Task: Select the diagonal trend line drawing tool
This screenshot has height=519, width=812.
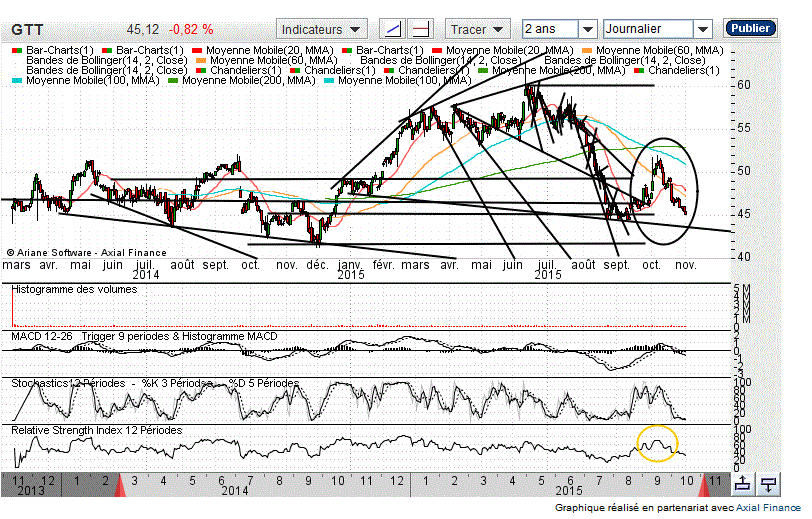Action: click(x=394, y=29)
